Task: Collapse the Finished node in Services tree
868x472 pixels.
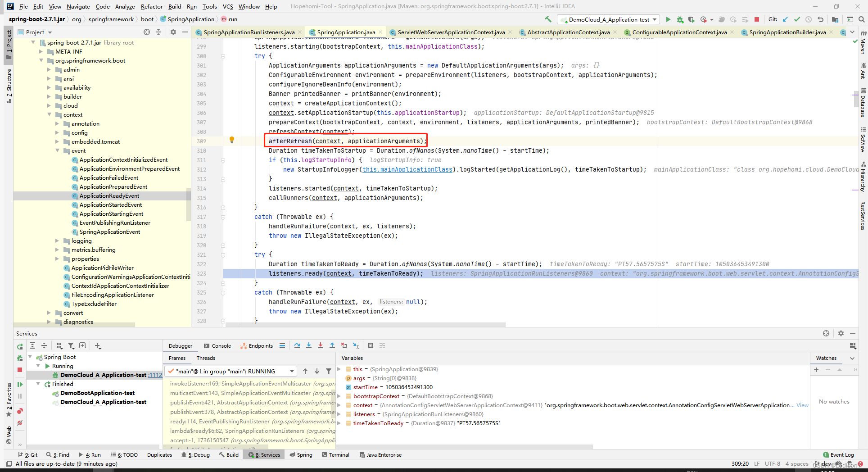Action: tap(38, 384)
